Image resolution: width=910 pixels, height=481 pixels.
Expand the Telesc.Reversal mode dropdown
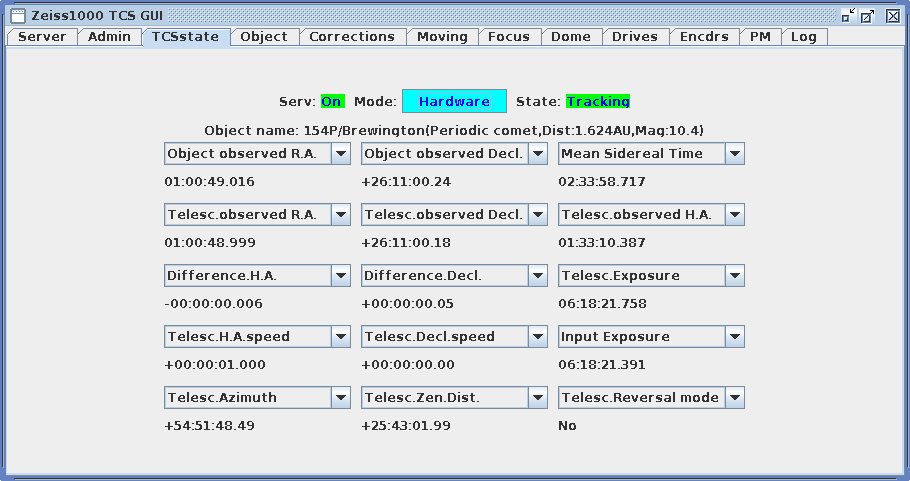[651, 397]
